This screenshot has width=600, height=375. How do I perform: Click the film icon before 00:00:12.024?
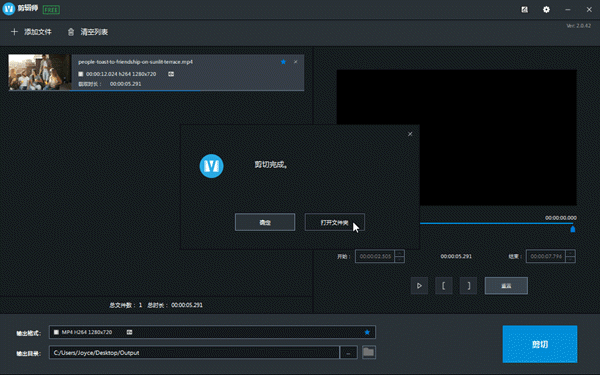coord(81,74)
